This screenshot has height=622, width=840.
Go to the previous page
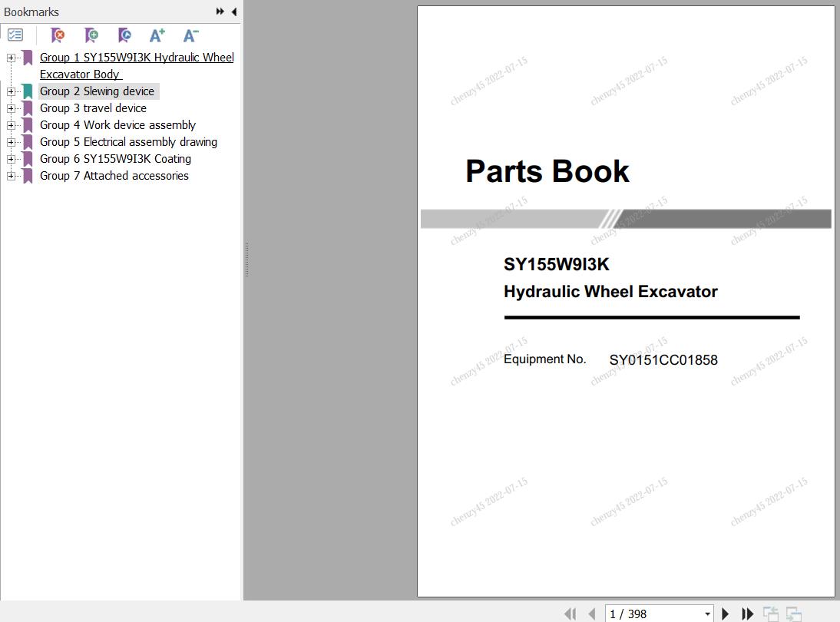pos(592,614)
